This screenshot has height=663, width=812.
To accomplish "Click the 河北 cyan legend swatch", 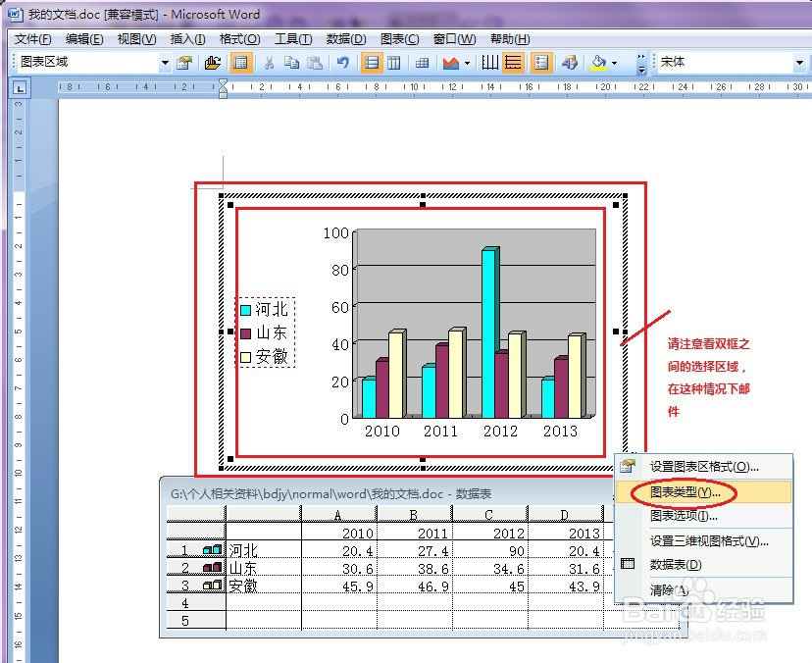I will pyautogui.click(x=245, y=310).
